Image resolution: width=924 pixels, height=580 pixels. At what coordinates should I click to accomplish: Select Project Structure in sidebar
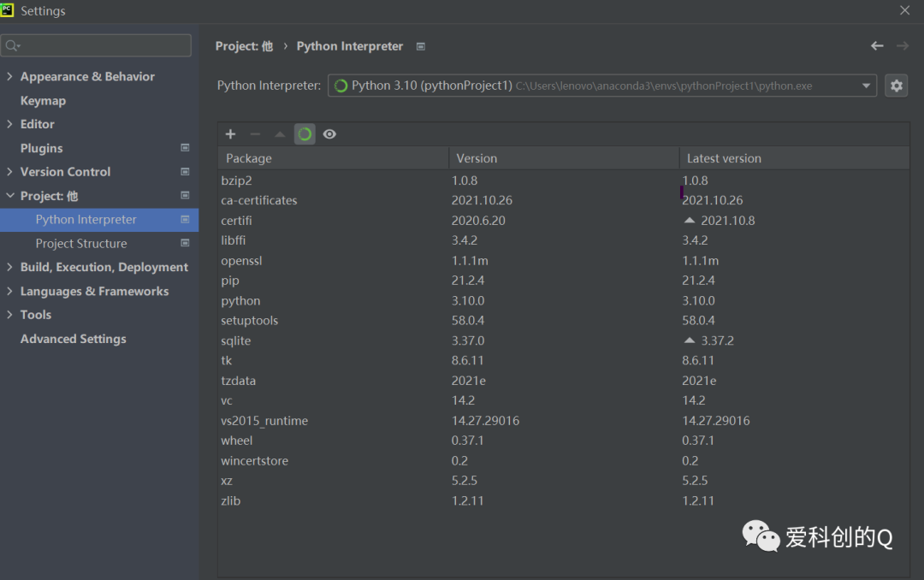pyautogui.click(x=81, y=244)
